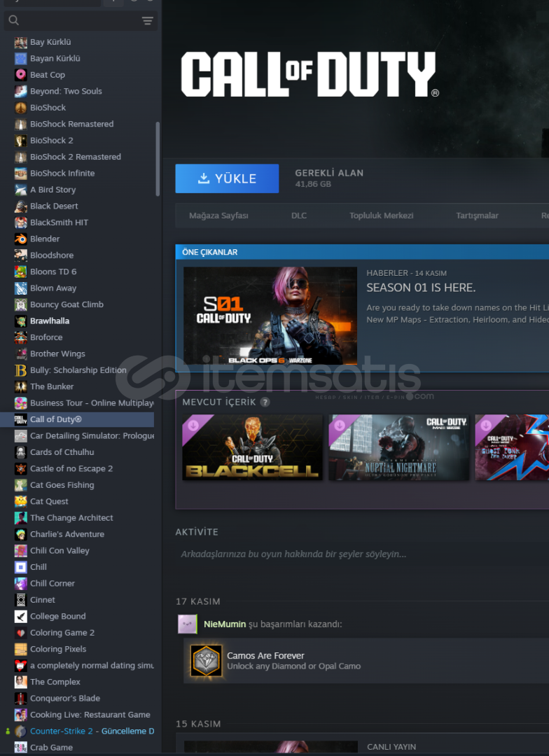Click download badge on Nuptial Nightmare card

coord(340,426)
